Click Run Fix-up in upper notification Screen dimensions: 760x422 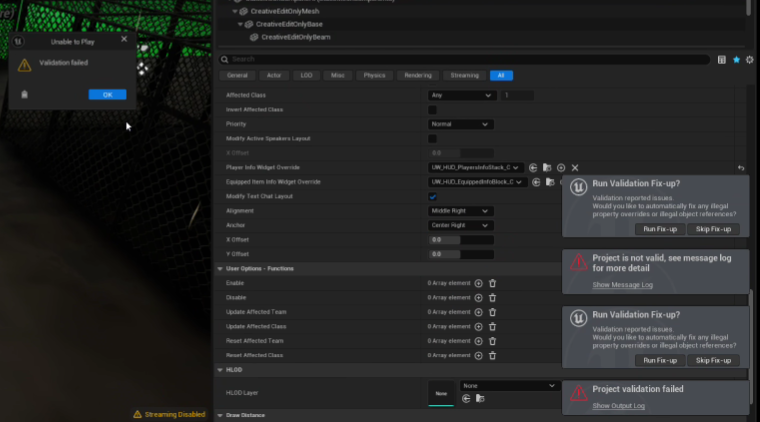click(x=660, y=229)
